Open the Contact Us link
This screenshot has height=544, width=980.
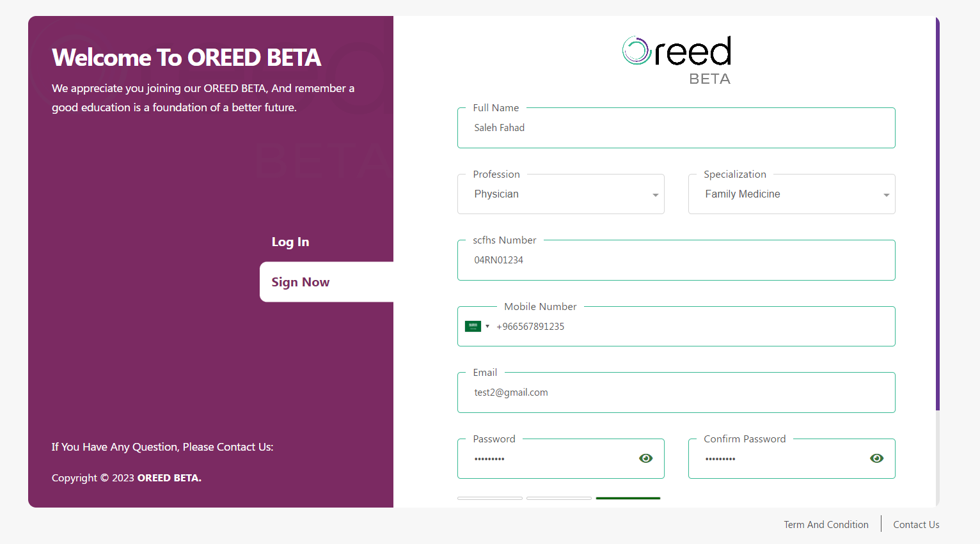pos(916,525)
